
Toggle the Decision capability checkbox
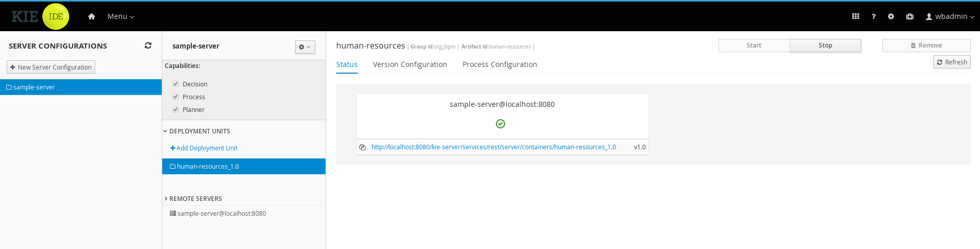(176, 84)
